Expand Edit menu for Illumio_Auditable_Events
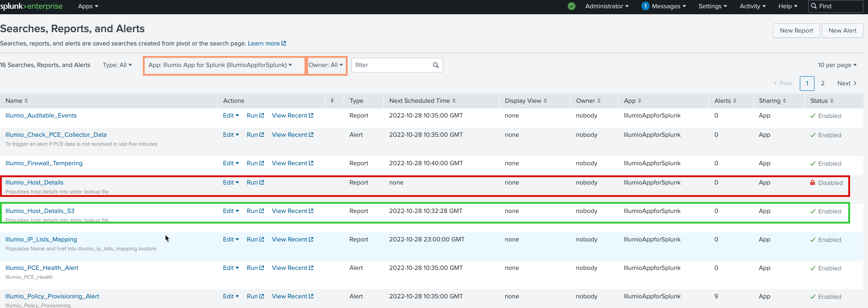868x308 pixels. coord(231,115)
